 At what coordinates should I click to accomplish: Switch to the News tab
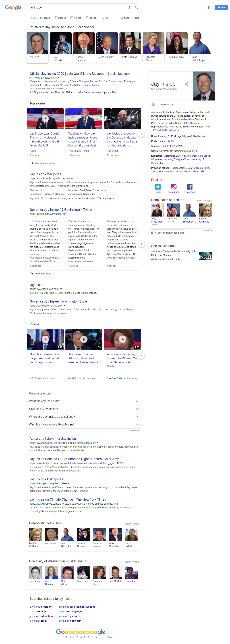(45, 18)
